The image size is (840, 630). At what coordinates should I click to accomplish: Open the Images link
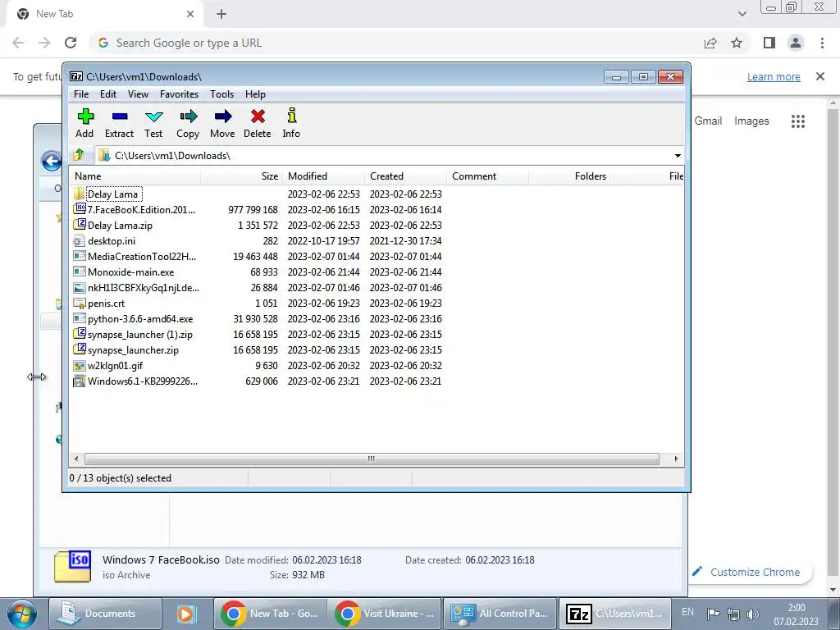pyautogui.click(x=751, y=121)
